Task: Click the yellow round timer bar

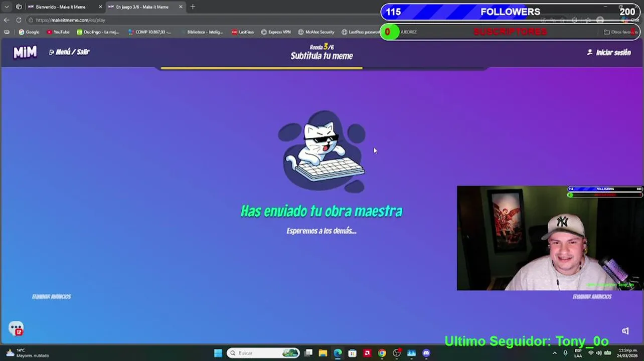Action: point(261,68)
